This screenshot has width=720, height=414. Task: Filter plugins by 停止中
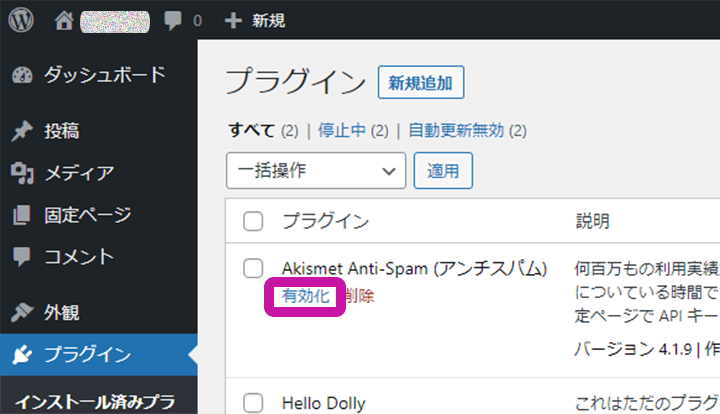341,130
